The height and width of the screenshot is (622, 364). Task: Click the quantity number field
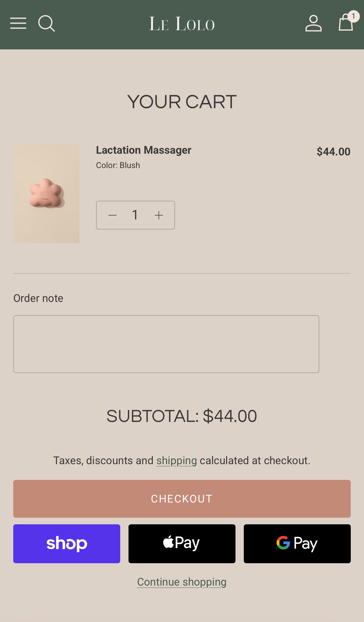tap(135, 215)
